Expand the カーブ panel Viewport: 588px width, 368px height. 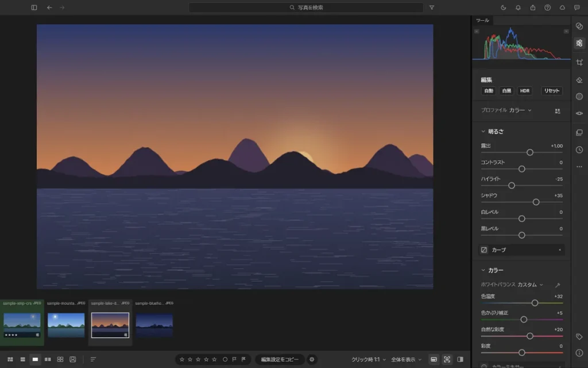(521, 250)
